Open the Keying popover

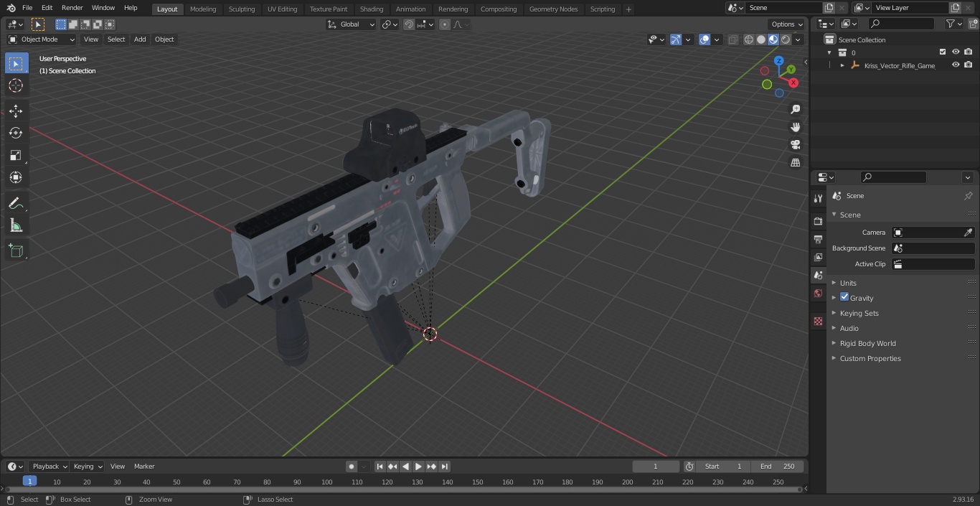(x=88, y=467)
